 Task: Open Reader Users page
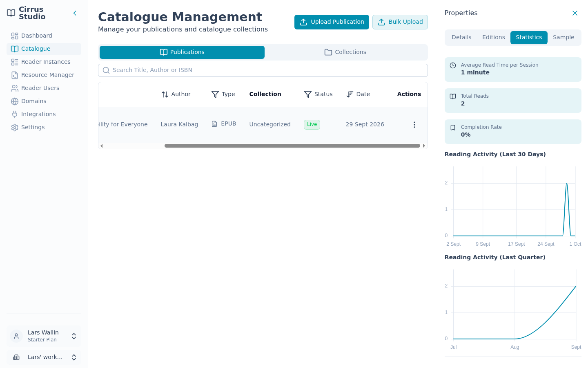44,88
